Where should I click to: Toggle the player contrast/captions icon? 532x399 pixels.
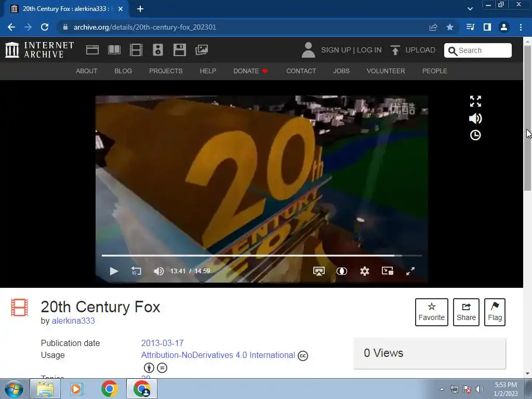tap(342, 271)
